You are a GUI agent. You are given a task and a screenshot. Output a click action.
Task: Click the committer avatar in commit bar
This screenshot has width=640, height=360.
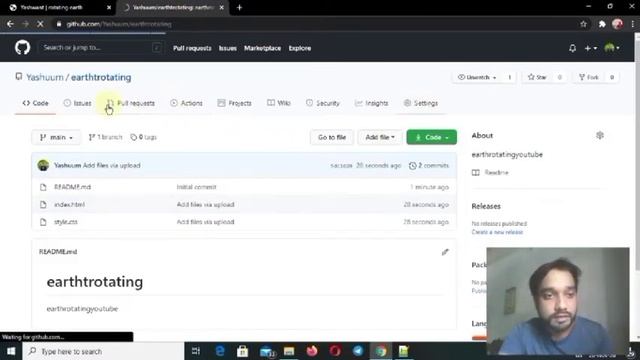(43, 165)
